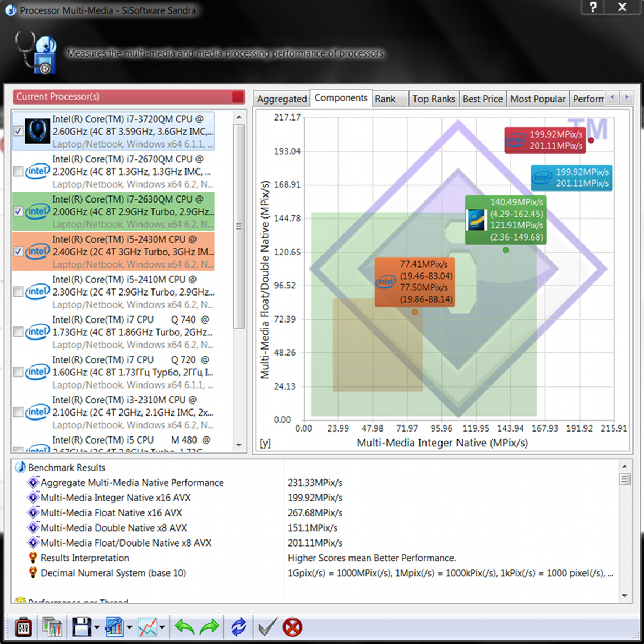
Task: Check the i7 Q 740 processor checkbox
Action: pyautogui.click(x=18, y=331)
